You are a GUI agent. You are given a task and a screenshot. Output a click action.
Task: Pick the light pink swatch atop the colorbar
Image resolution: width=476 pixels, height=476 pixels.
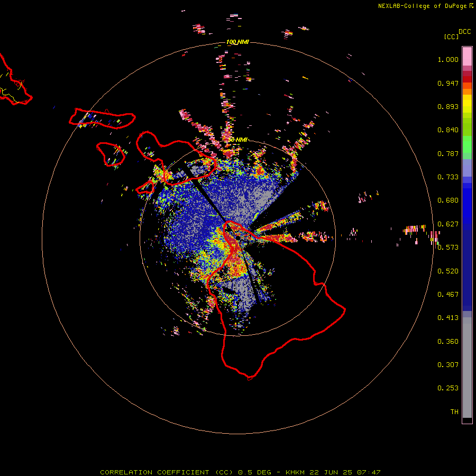pos(467,57)
